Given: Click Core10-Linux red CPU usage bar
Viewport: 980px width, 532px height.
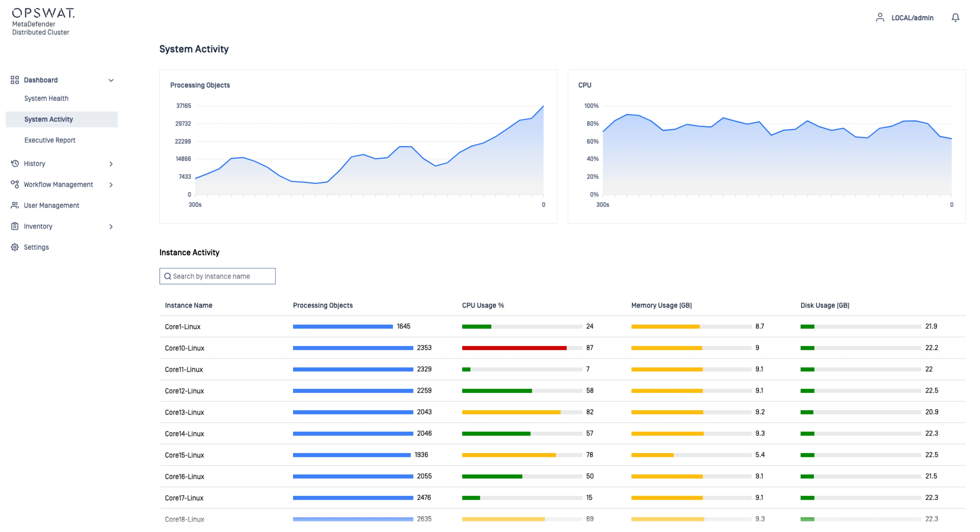Looking at the screenshot, I should pos(514,348).
